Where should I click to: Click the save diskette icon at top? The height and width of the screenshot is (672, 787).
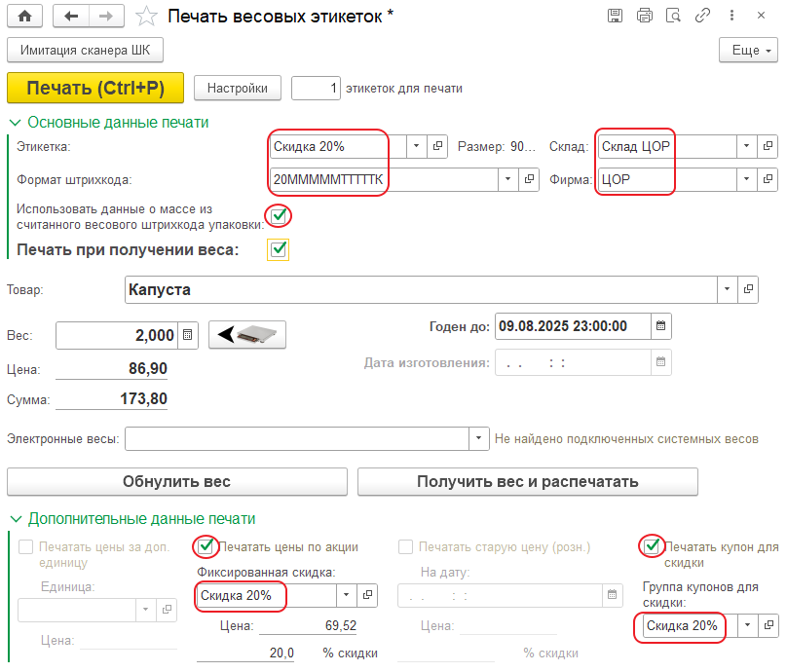615,16
